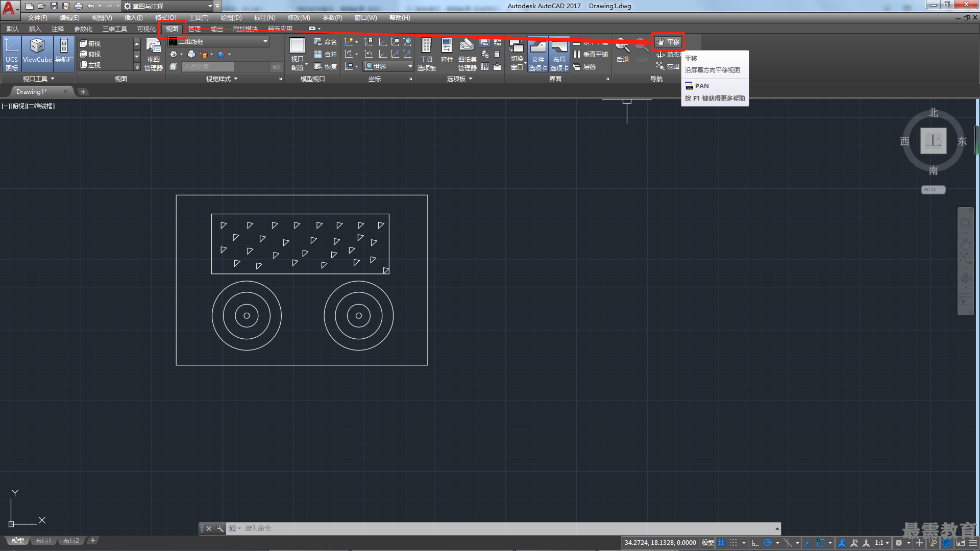
Task: Expand the 视觉样式 panel title
Action: [x=222, y=79]
